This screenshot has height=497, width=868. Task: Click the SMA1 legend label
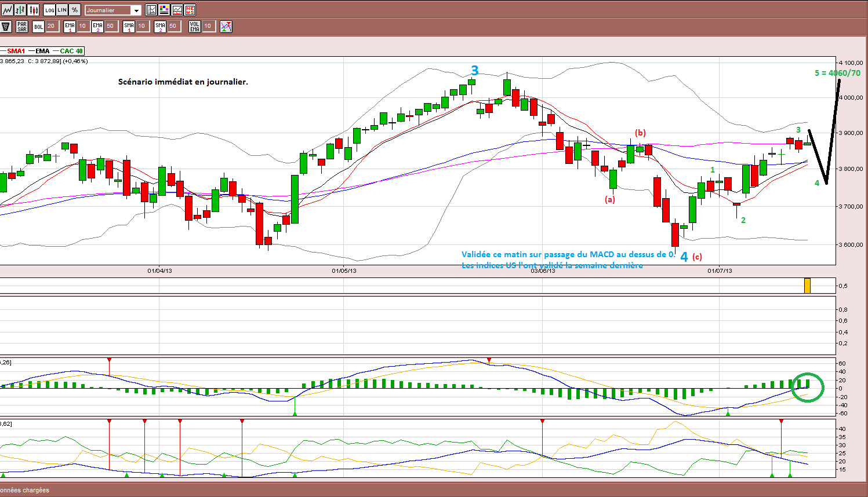point(16,51)
